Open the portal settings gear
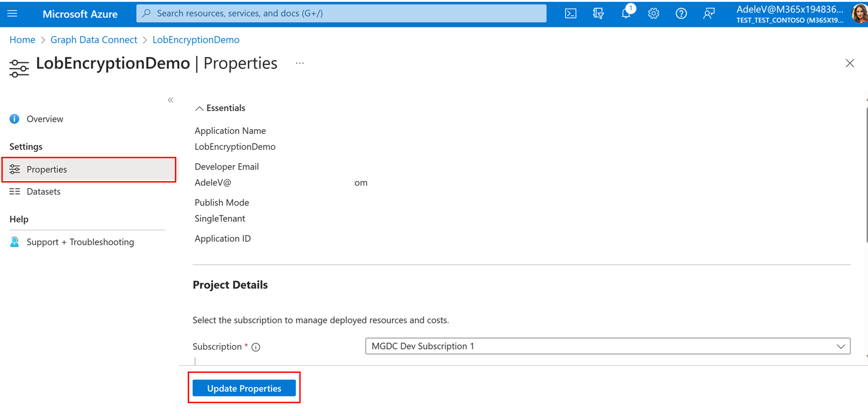This screenshot has width=868, height=416. pyautogui.click(x=653, y=13)
